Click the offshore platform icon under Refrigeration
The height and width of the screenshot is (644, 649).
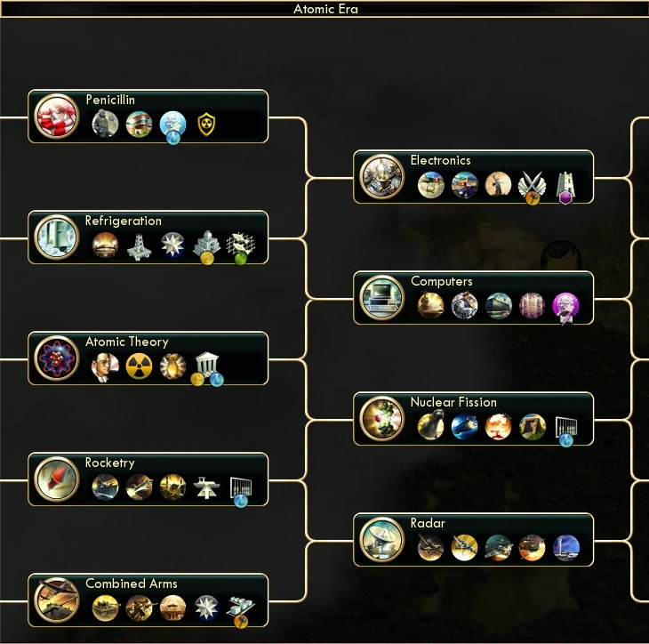point(139,246)
